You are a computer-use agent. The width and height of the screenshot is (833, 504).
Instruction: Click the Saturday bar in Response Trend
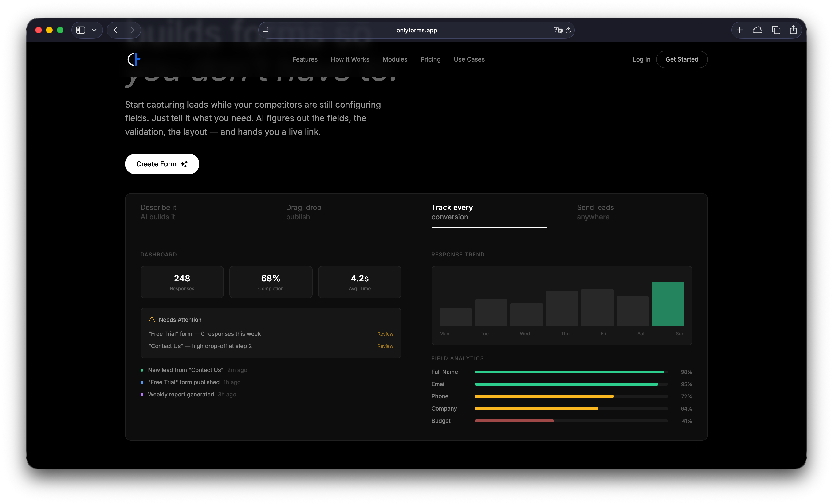633,311
